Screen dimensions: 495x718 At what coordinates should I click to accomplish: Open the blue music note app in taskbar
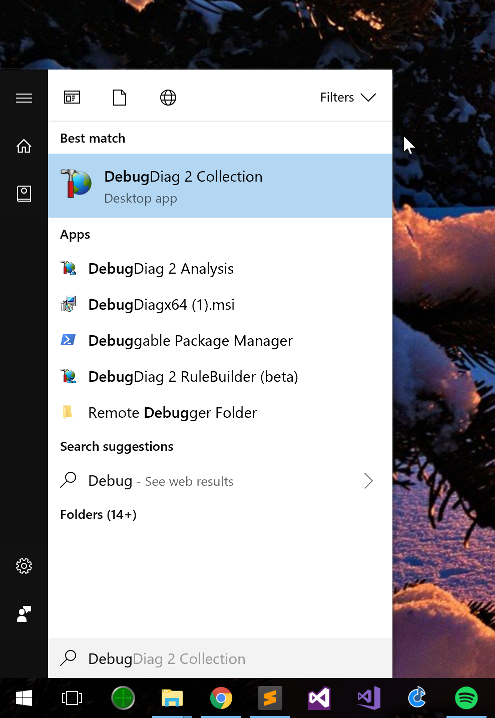coord(417,698)
